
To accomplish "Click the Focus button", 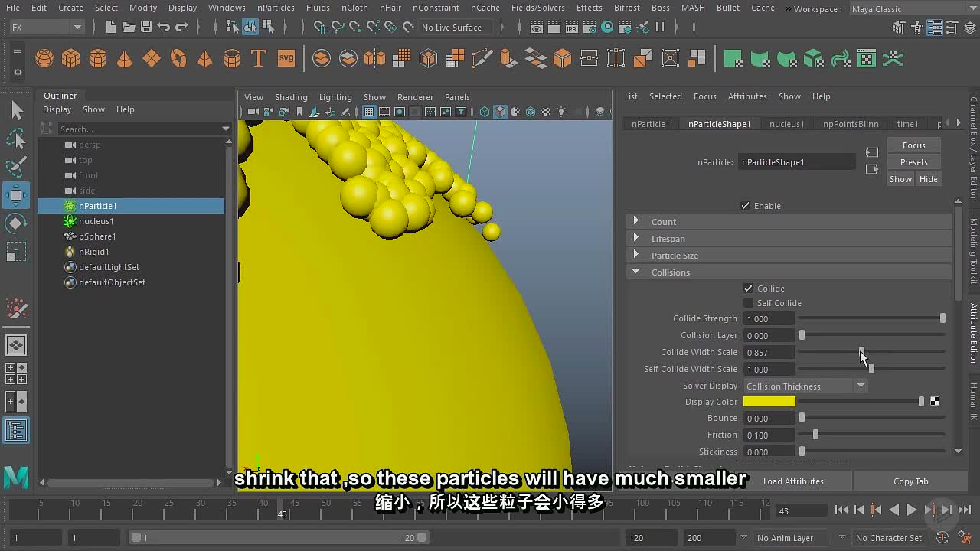I will click(x=913, y=145).
